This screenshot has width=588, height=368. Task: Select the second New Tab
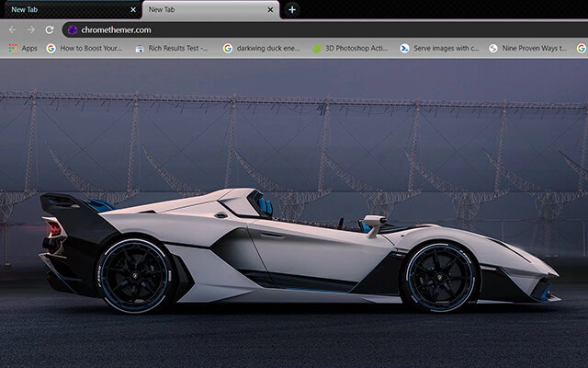click(210, 10)
